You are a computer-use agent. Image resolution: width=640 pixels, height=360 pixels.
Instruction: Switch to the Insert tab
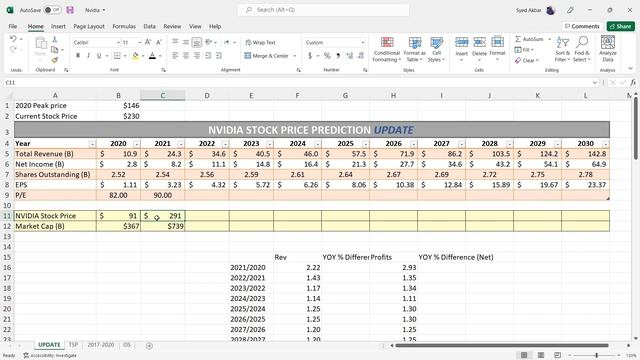pyautogui.click(x=58, y=26)
